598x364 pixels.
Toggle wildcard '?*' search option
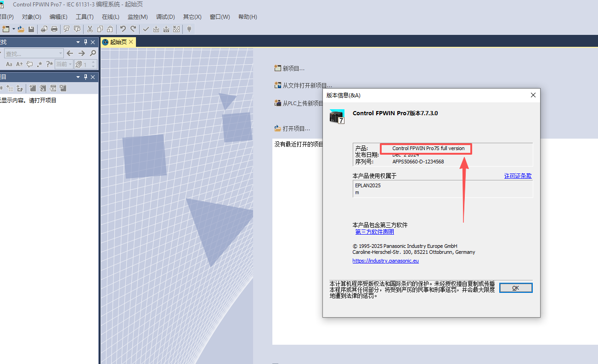click(50, 64)
